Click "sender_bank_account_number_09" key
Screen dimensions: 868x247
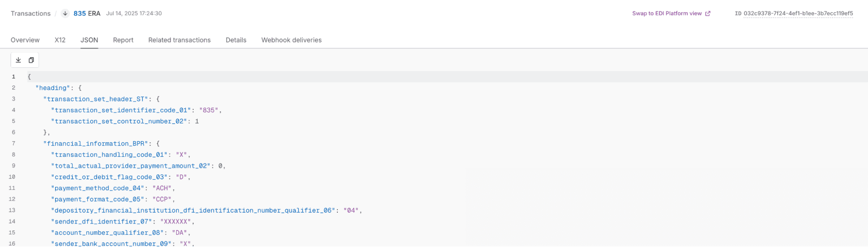click(x=111, y=244)
